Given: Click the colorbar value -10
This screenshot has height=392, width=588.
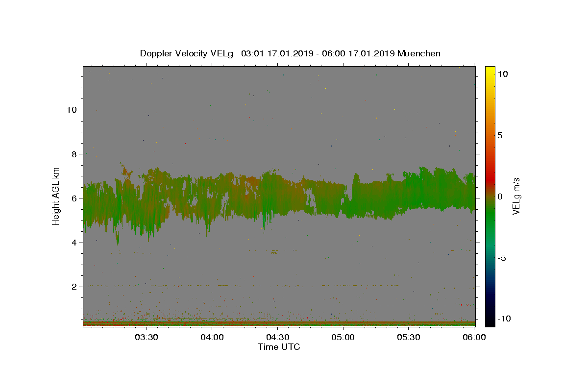Looking at the screenshot, I should click(x=504, y=319).
